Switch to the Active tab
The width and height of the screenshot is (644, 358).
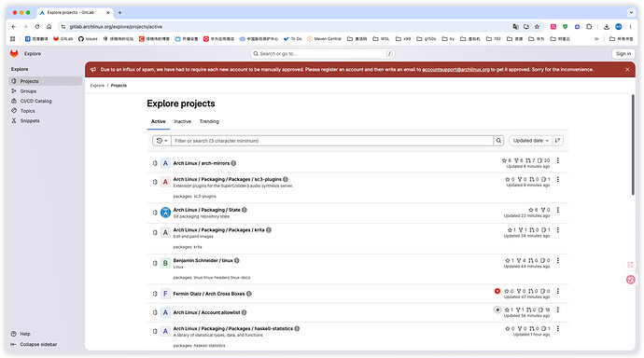pos(158,121)
